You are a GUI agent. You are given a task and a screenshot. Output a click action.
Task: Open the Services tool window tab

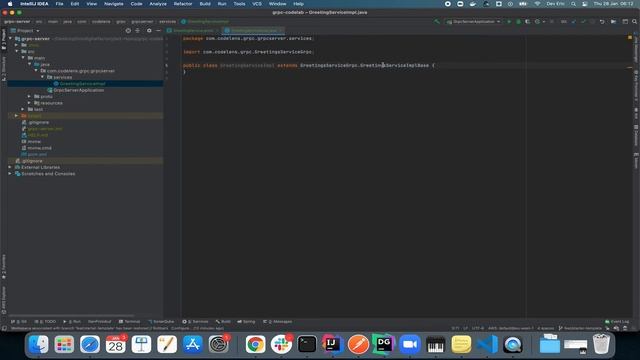pyautogui.click(x=196, y=322)
